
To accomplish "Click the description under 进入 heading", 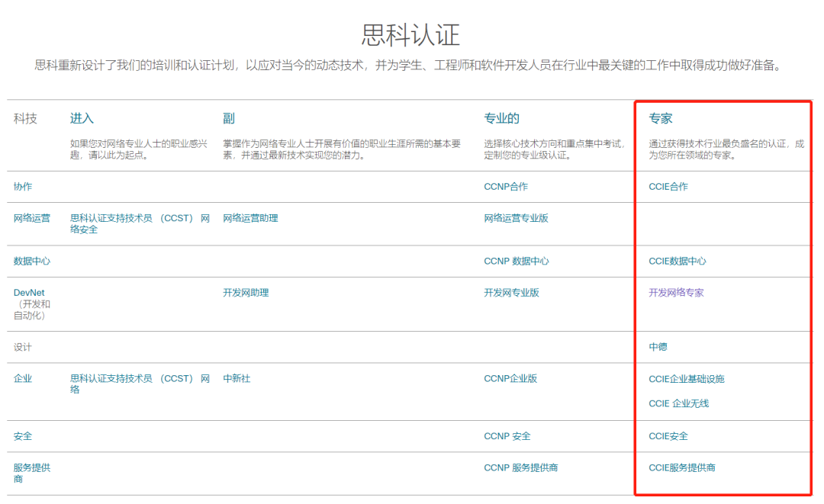I will (139, 149).
